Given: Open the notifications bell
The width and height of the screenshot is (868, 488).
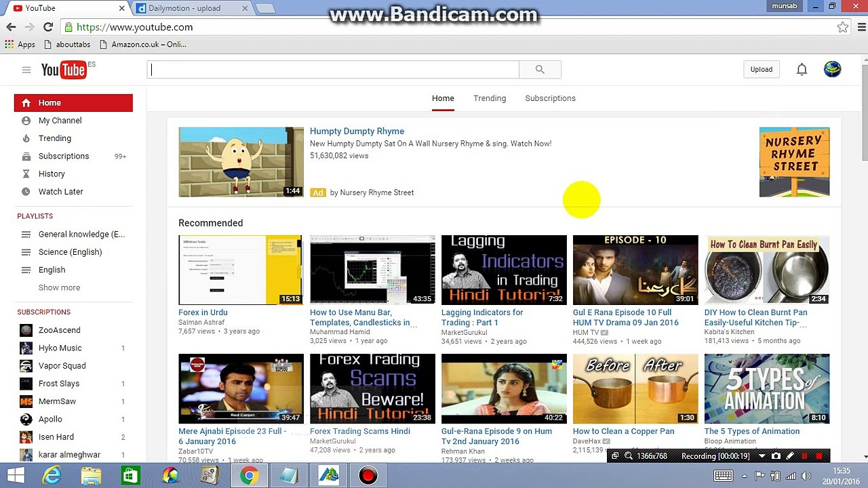Looking at the screenshot, I should click(802, 69).
